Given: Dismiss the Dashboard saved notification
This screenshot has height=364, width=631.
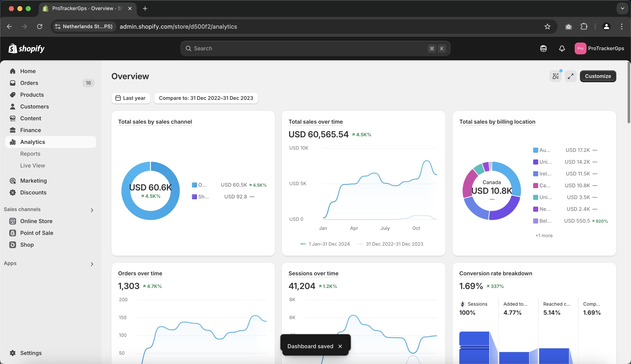Looking at the screenshot, I should [x=340, y=346].
